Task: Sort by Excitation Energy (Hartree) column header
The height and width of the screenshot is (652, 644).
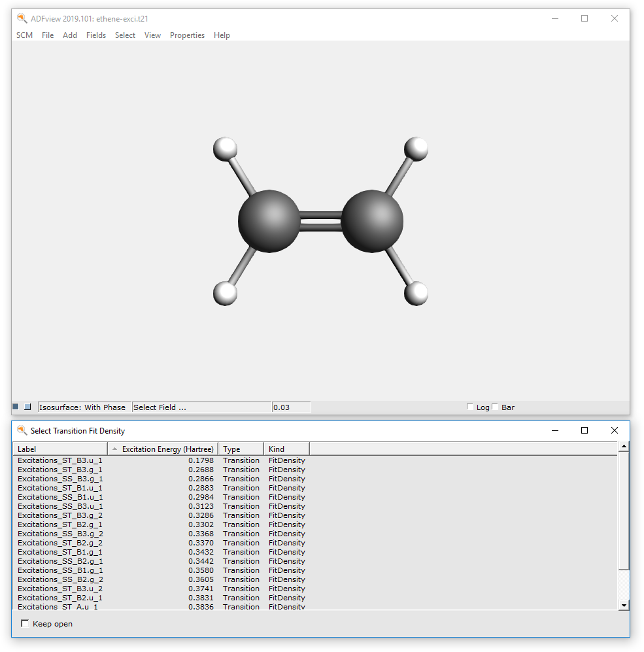Action: 163,449
